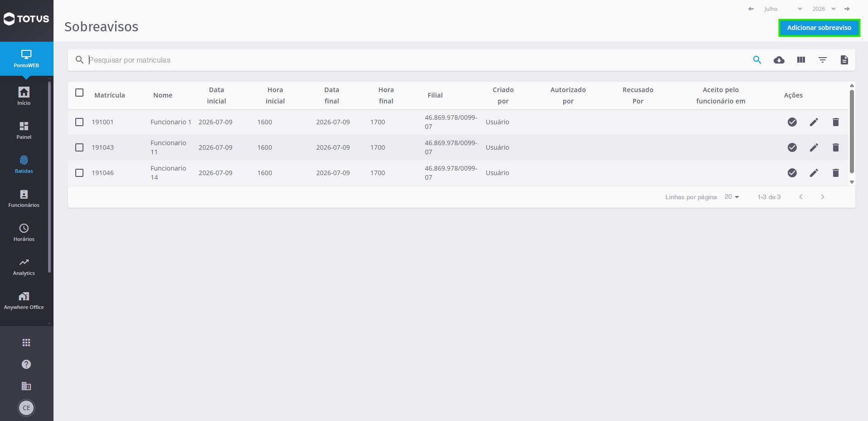Image resolution: width=868 pixels, height=421 pixels.
Task: Open the Julho month dropdown
Action: 783,9
